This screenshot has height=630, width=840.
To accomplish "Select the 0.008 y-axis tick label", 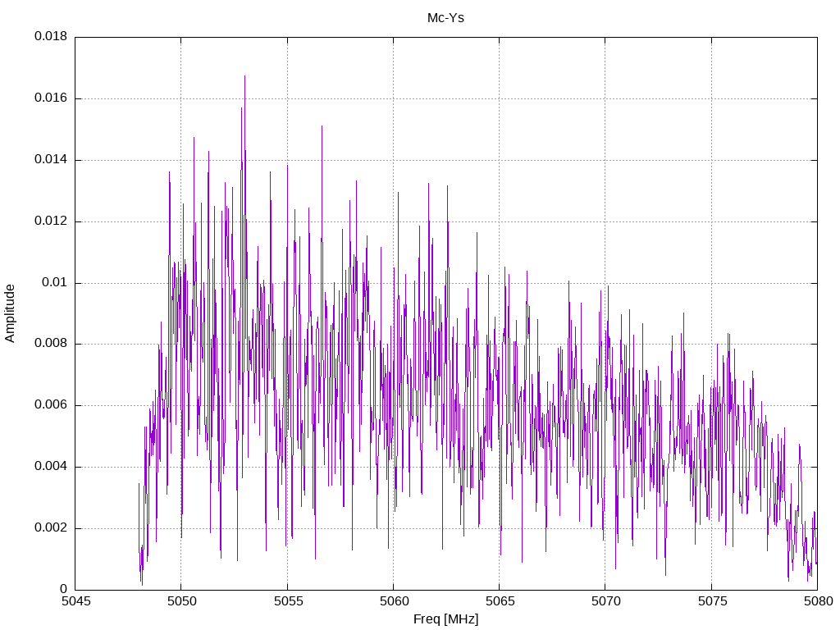I will tap(51, 344).
